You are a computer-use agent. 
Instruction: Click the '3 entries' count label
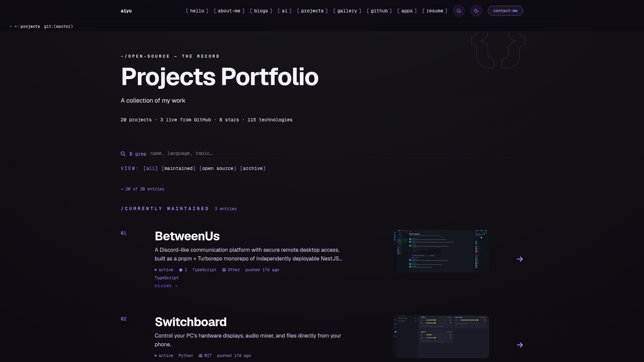point(226,209)
